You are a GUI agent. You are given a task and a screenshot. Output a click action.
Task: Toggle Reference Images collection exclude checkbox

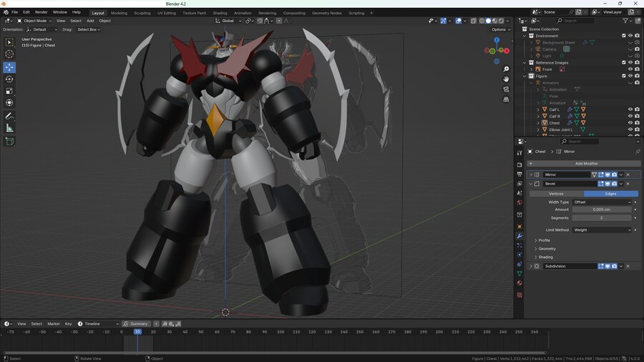(x=624, y=63)
